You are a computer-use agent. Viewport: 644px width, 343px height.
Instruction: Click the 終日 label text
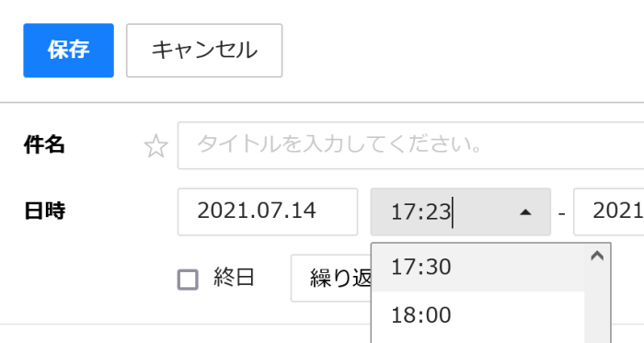click(x=234, y=278)
